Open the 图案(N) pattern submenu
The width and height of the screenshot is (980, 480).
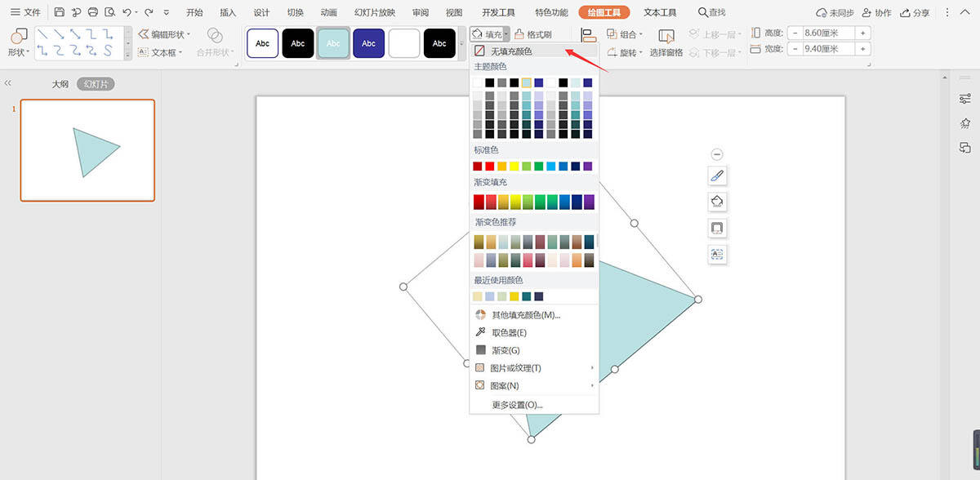(x=534, y=386)
